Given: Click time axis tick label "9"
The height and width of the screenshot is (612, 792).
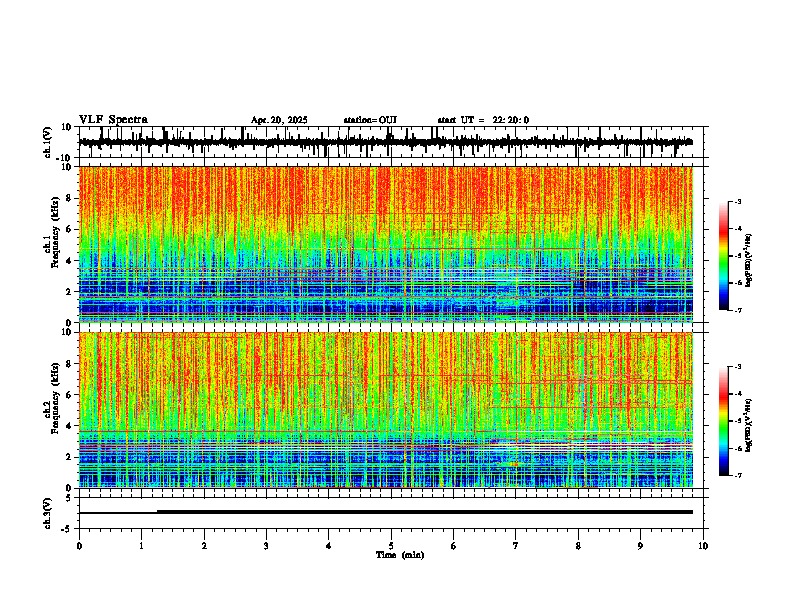Looking at the screenshot, I should coord(640,546).
